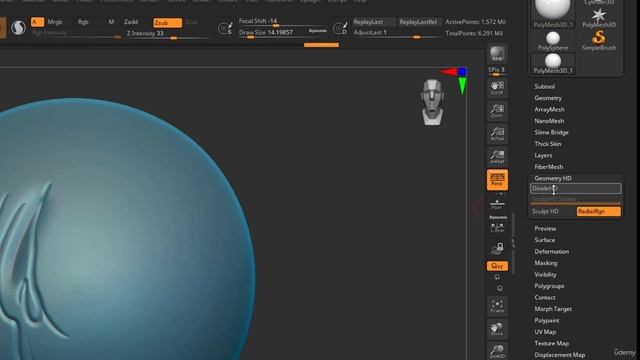Screen dimensions: 640x360
Task: Click the AAHalf view icon
Action: pyautogui.click(x=497, y=157)
